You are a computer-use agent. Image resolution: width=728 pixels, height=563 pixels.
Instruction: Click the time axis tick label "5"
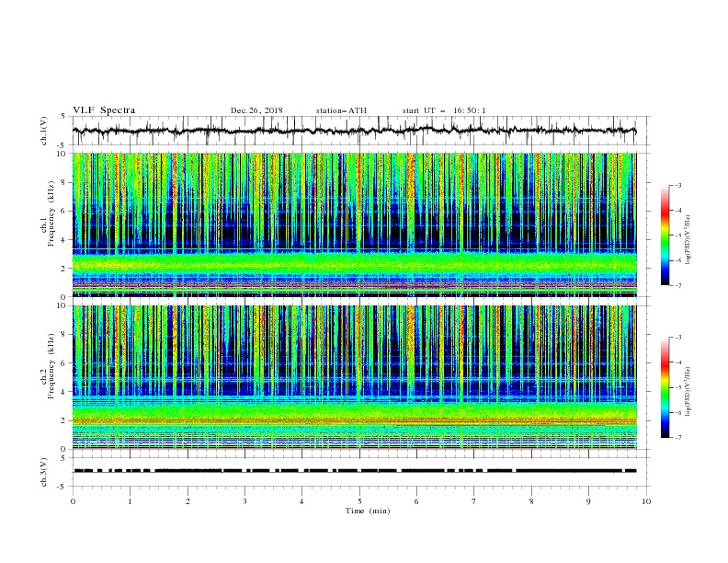[359, 501]
